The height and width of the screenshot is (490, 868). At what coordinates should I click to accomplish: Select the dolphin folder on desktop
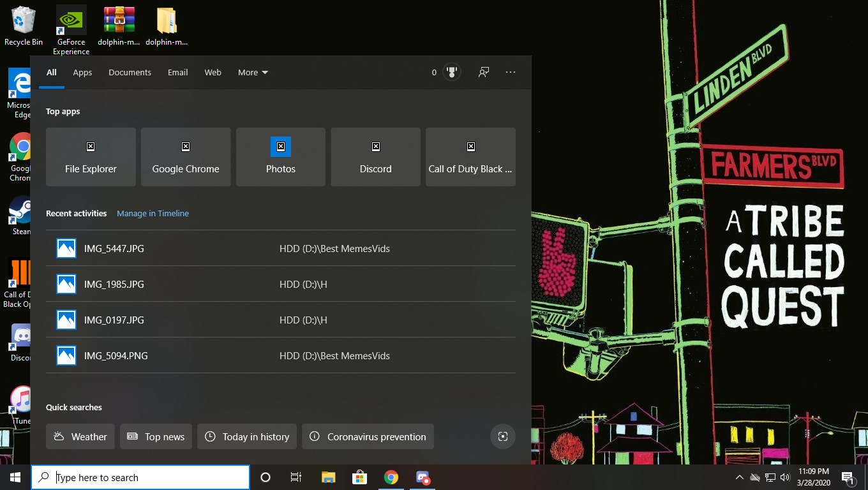tap(167, 26)
